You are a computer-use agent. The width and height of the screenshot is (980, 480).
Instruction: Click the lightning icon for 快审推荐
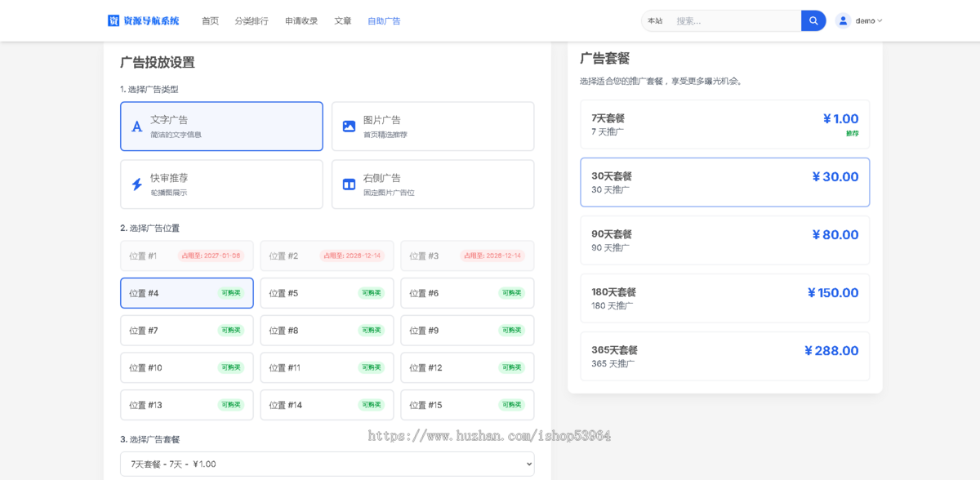click(136, 184)
